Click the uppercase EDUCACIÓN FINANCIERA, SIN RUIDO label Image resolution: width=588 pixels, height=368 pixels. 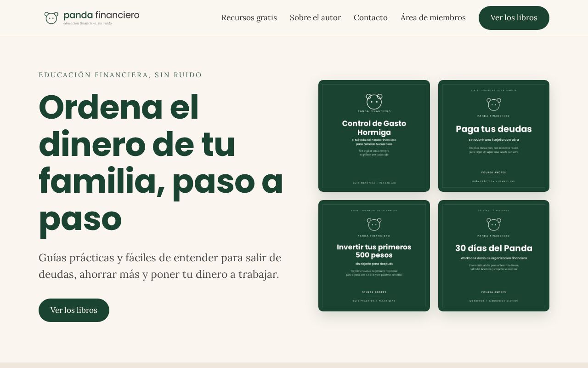point(120,75)
